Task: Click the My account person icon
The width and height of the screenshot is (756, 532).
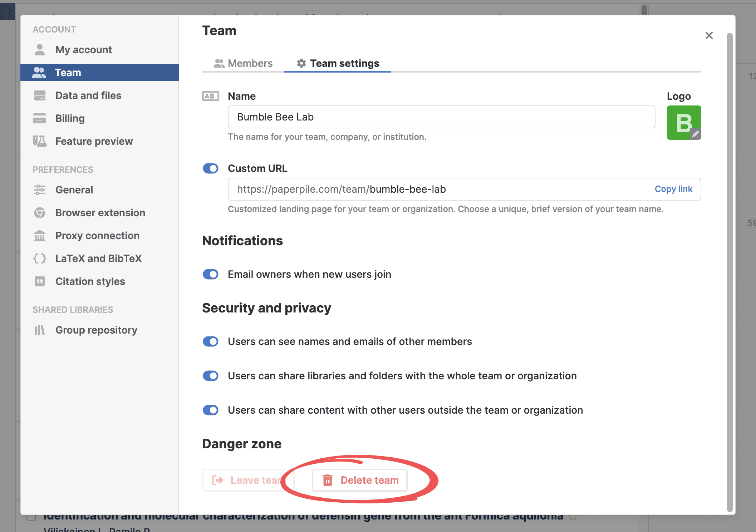Action: 40,50
